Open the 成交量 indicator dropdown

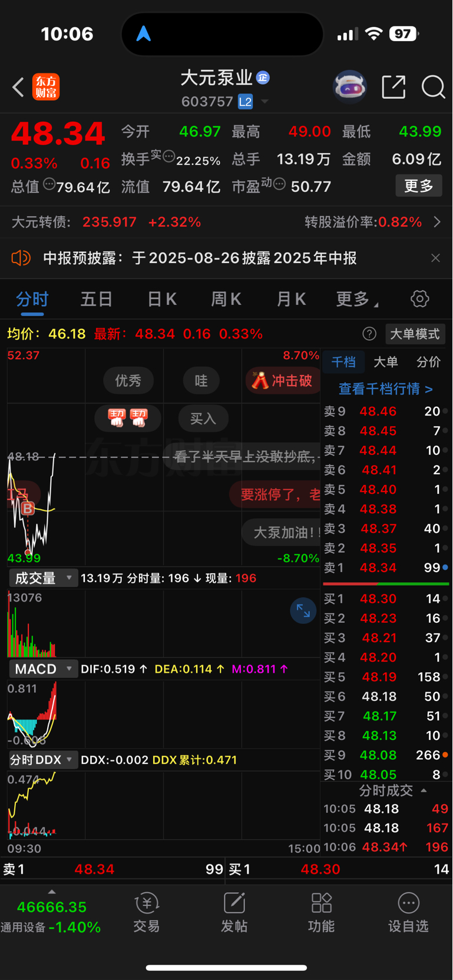click(x=43, y=578)
